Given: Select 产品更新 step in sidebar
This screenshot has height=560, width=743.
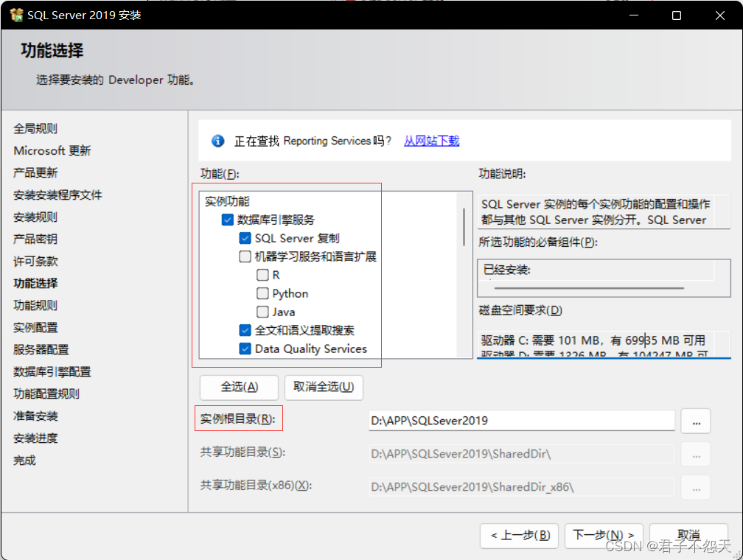Looking at the screenshot, I should pos(35,172).
